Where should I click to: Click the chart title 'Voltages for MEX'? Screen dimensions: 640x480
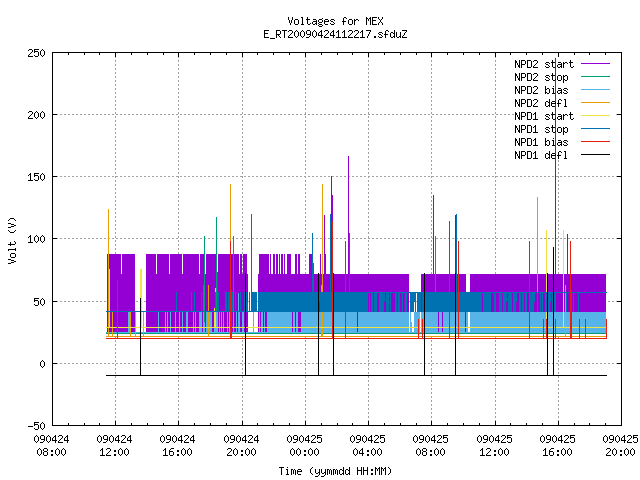[x=335, y=21]
